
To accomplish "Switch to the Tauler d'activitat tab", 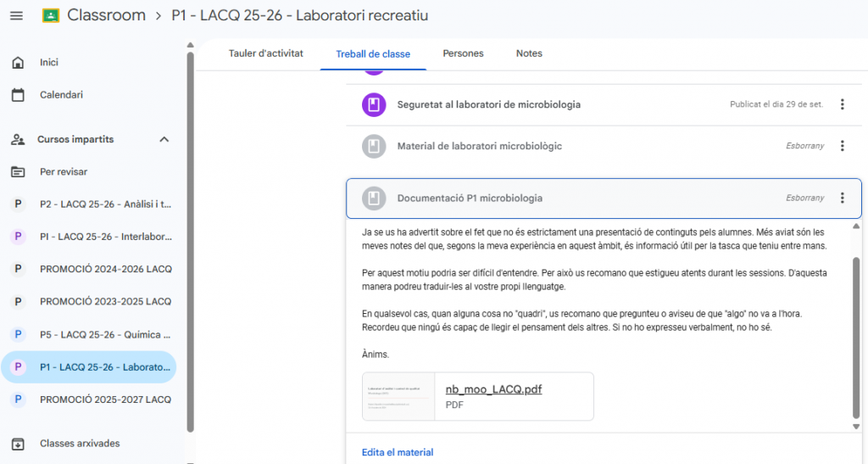I will pyautogui.click(x=265, y=53).
